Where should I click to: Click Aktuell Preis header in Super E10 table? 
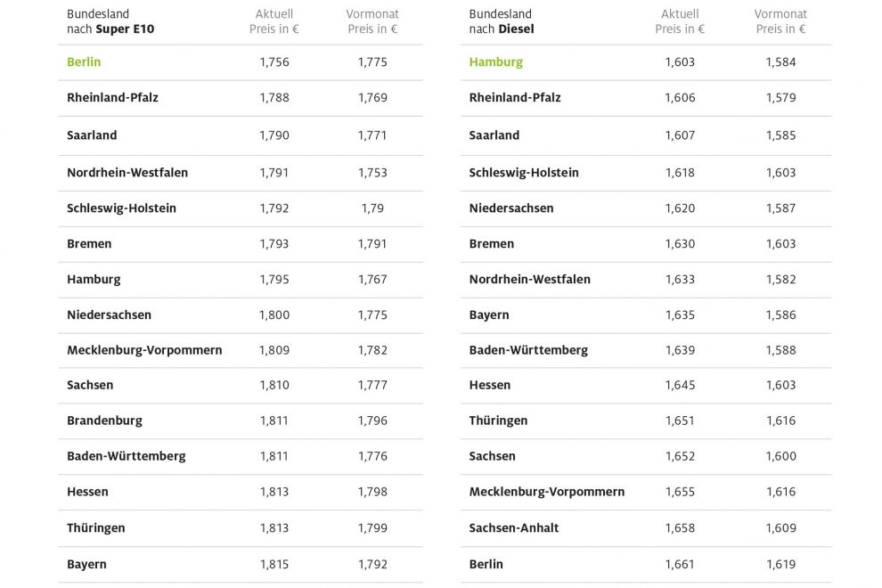pyautogui.click(x=274, y=21)
